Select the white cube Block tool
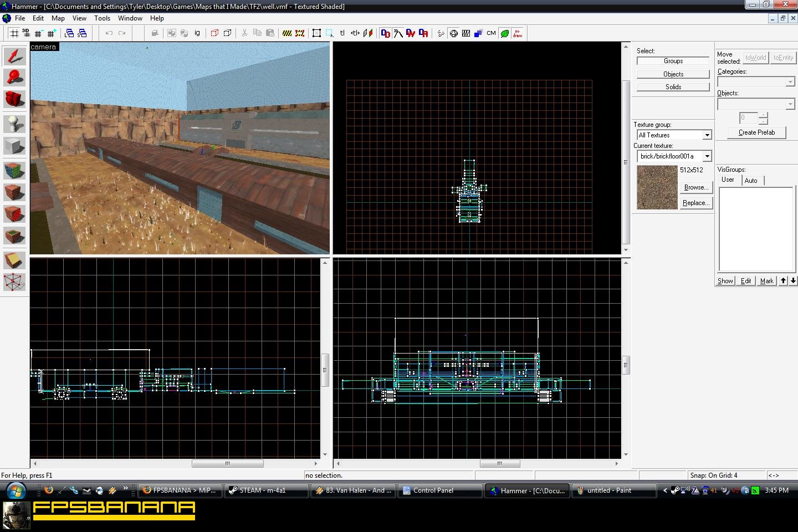The image size is (798, 532). click(14, 146)
